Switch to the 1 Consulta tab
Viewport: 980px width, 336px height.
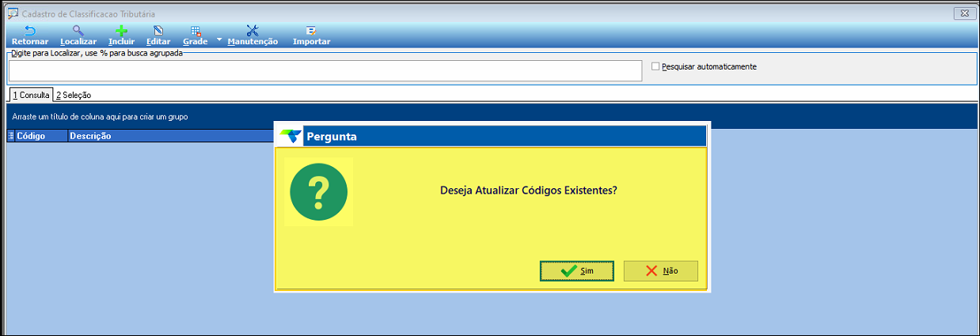pyautogui.click(x=31, y=95)
